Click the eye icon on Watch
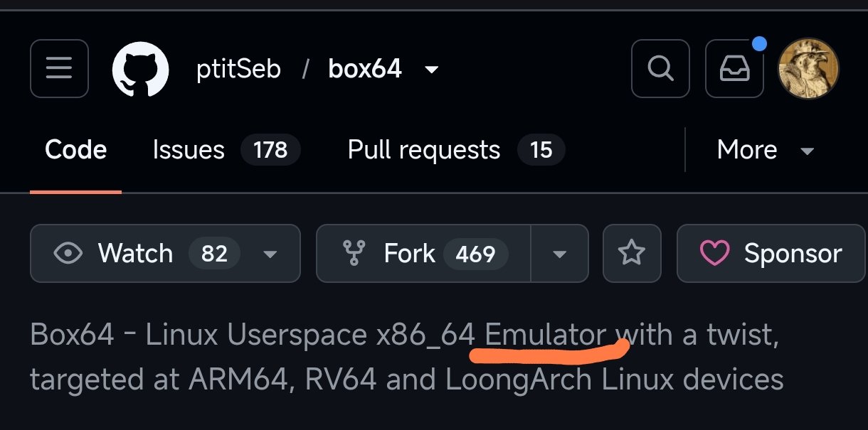Screen dimensions: 868x430 click(68, 253)
